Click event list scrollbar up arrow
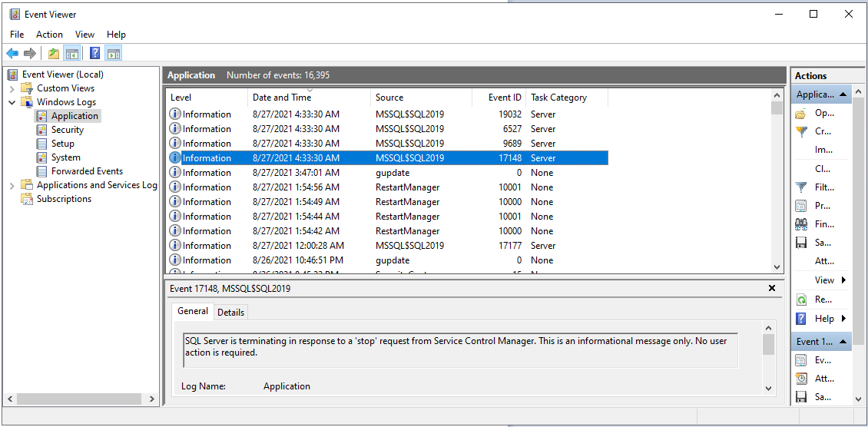The height and width of the screenshot is (427, 868). [x=777, y=95]
